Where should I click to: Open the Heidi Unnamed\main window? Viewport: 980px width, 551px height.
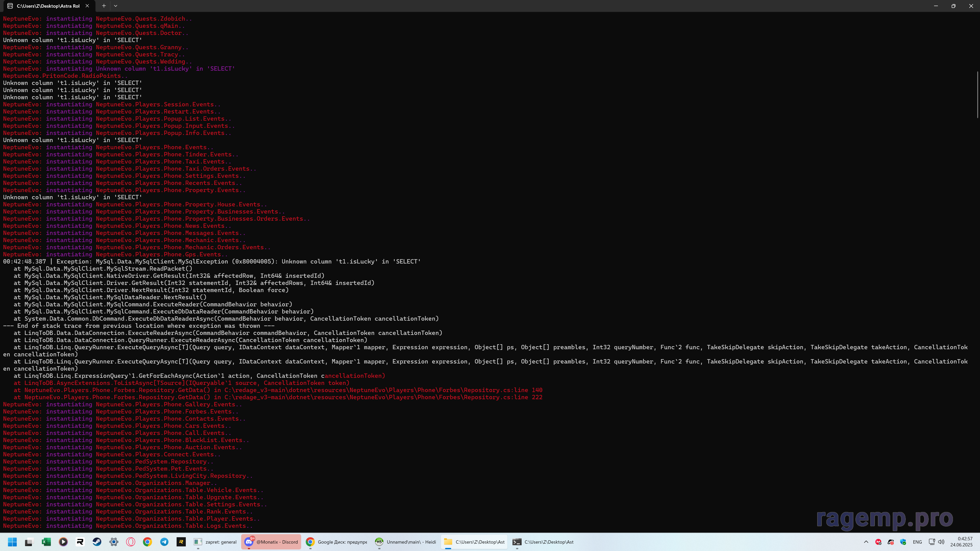pos(406,542)
